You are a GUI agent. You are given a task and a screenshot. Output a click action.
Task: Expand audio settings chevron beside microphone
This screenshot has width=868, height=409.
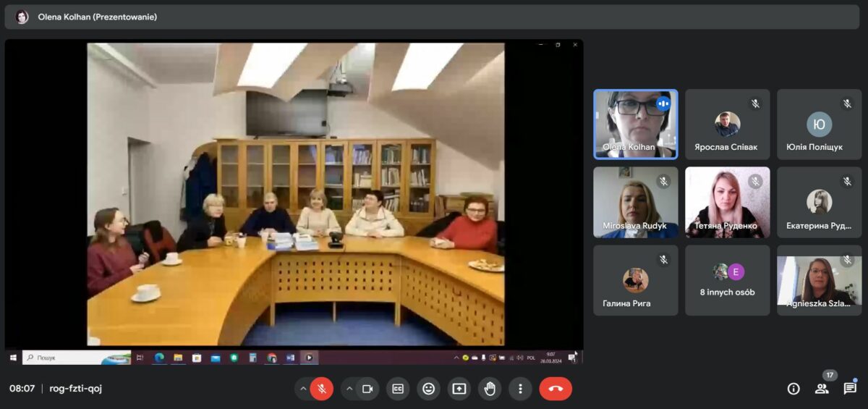tap(302, 389)
